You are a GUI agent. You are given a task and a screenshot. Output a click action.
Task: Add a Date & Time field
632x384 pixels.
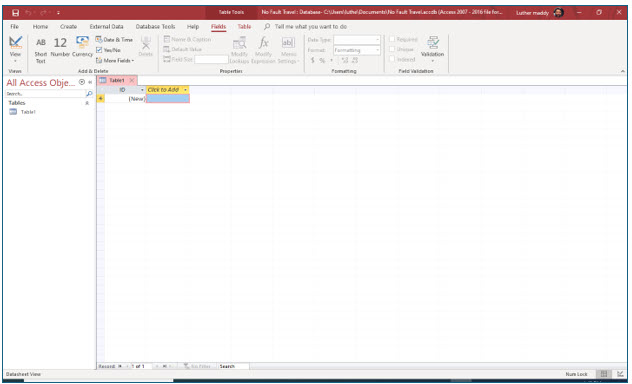point(114,39)
